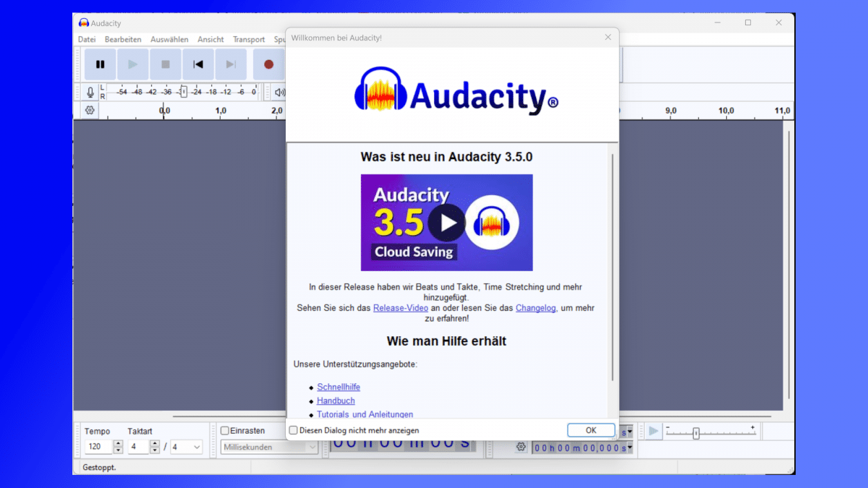868x488 pixels.
Task: Click the red Record button
Action: click(x=268, y=64)
